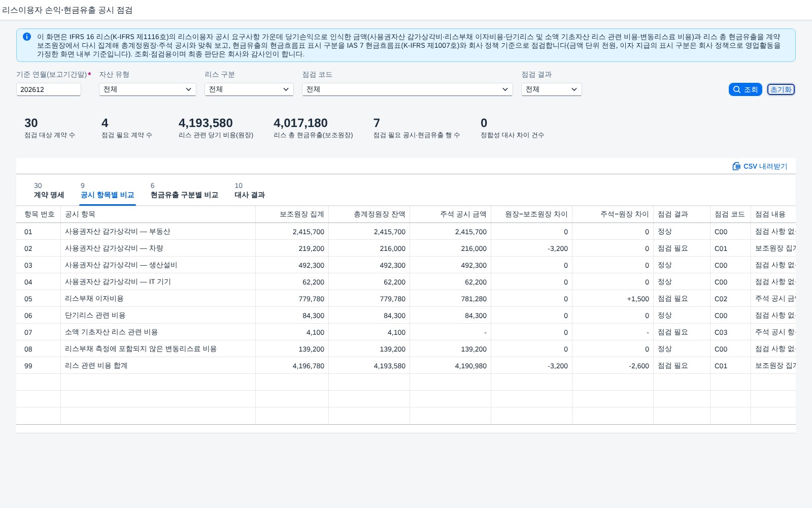Image resolution: width=812 pixels, height=508 pixels.
Task: Click the 원장-보조원장 차이 column header
Action: point(532,214)
